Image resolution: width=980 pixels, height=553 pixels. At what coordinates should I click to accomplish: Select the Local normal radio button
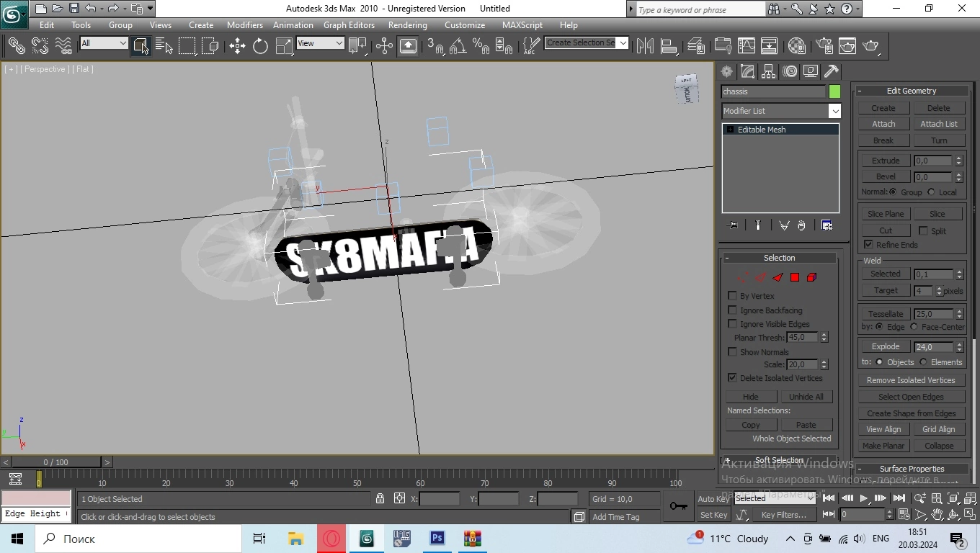point(931,192)
